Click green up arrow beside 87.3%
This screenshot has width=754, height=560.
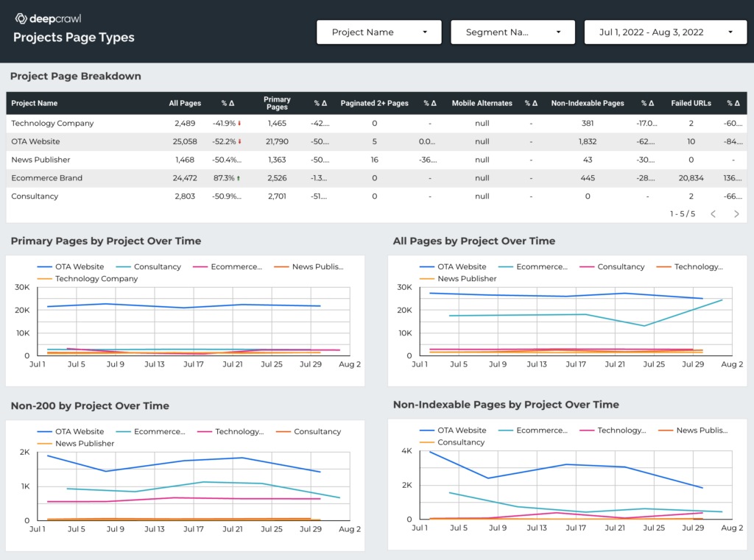240,178
